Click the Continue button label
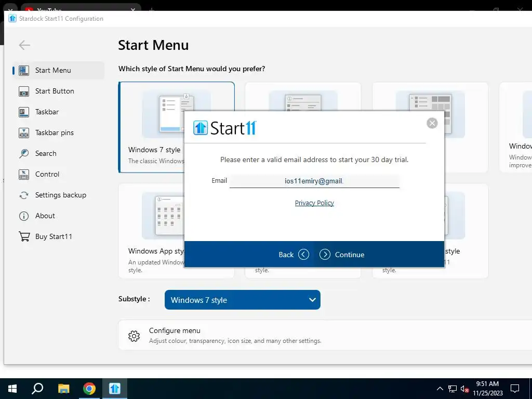 coord(350,255)
